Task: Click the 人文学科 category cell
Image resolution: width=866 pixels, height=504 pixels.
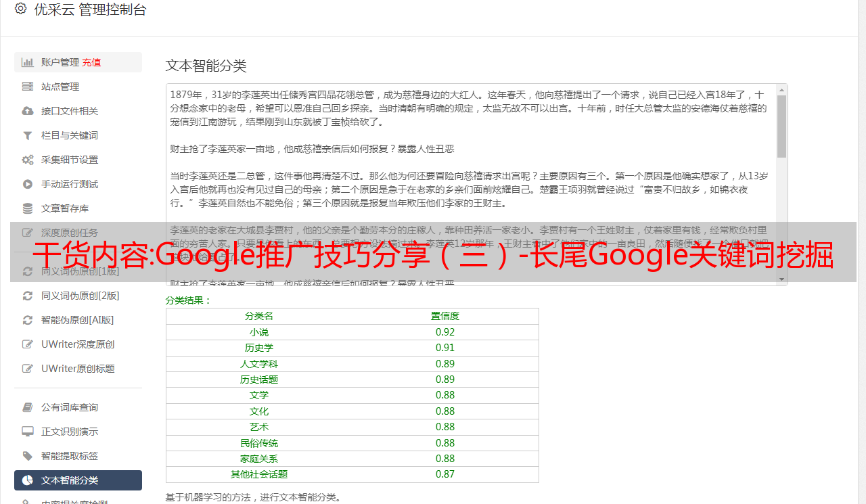Action: [259, 364]
